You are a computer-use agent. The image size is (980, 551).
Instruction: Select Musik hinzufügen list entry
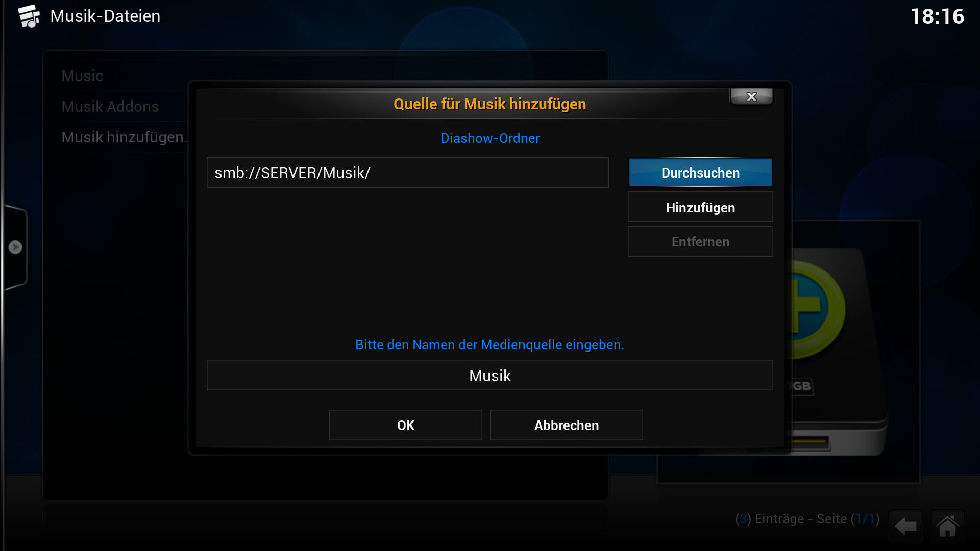(125, 137)
